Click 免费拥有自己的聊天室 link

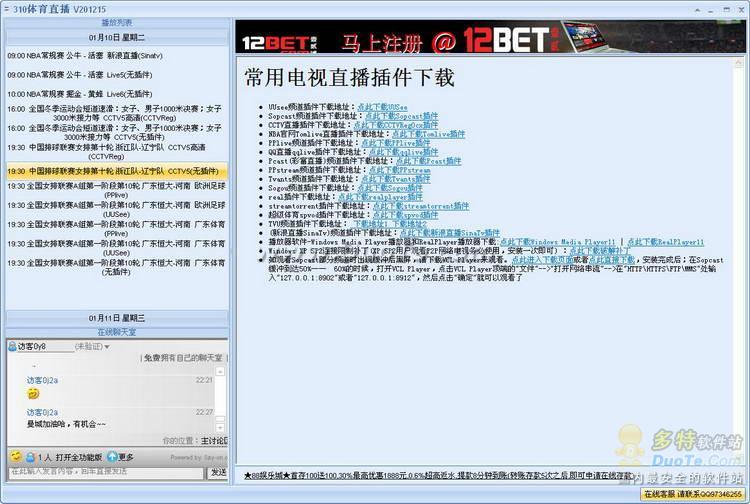click(184, 358)
